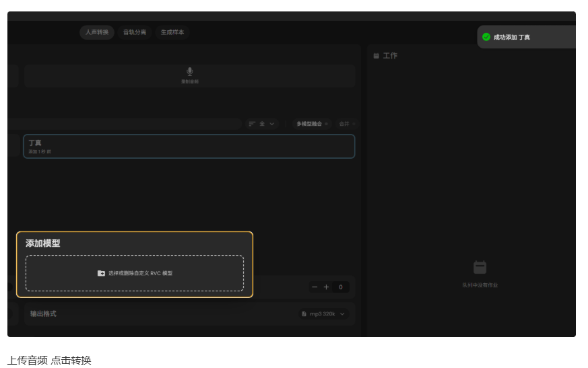Select the 生成样本 tab
The image size is (588, 368).
click(x=172, y=32)
